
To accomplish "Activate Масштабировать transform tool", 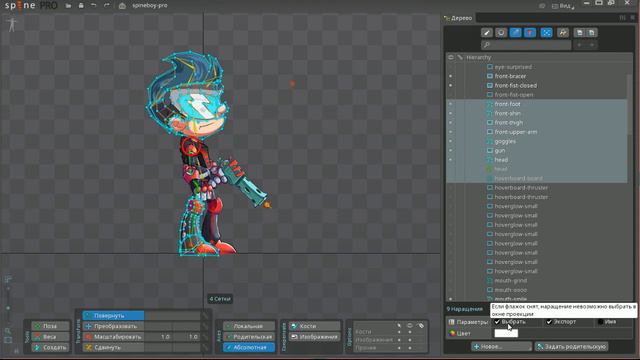I will (x=113, y=337).
